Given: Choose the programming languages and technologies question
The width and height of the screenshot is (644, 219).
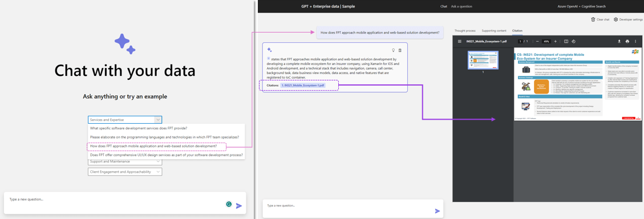Looking at the screenshot, I should tap(166, 137).
